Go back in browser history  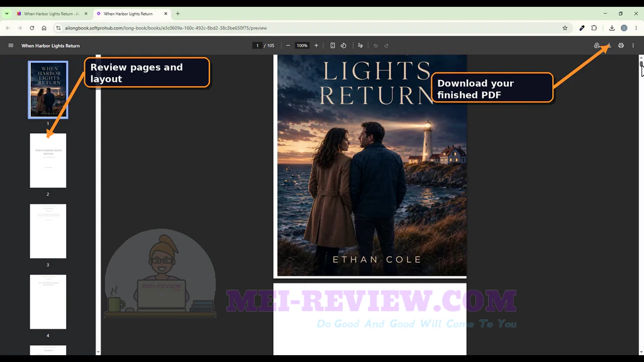tap(8, 28)
